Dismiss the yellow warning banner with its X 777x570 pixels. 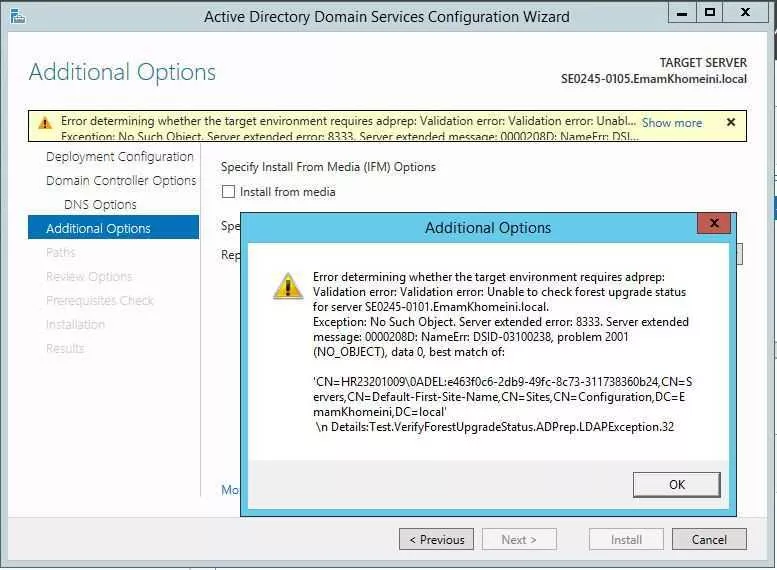click(730, 122)
